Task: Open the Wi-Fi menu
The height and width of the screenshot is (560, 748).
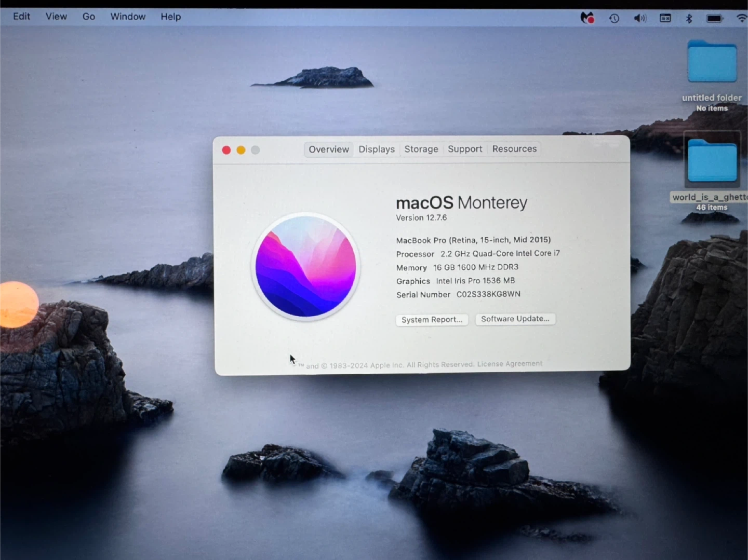Action: coord(741,18)
